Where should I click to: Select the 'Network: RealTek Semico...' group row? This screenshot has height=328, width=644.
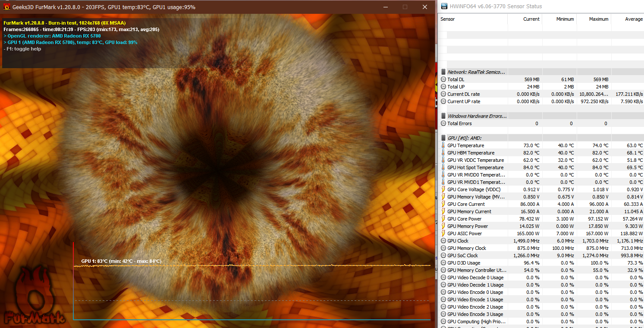[x=541, y=72]
